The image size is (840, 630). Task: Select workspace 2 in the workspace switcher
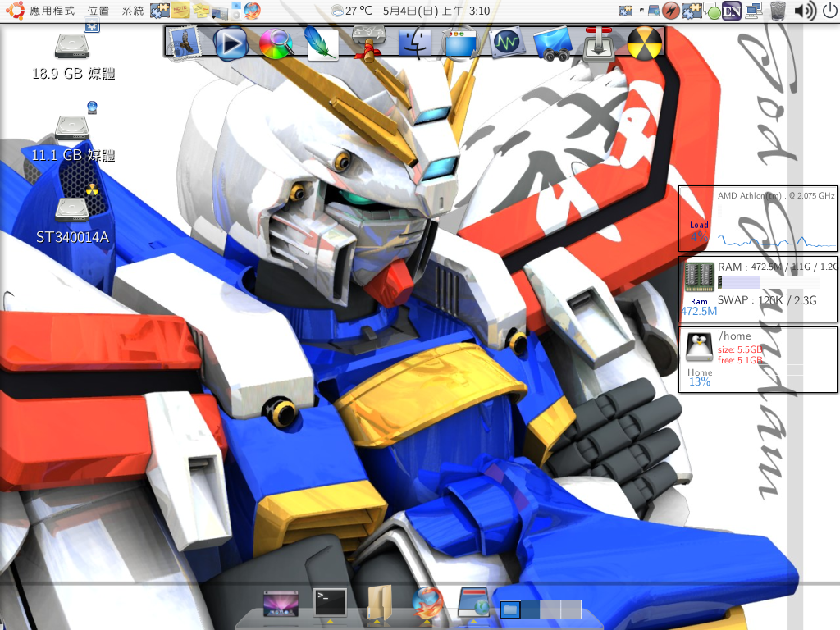pos(530,610)
